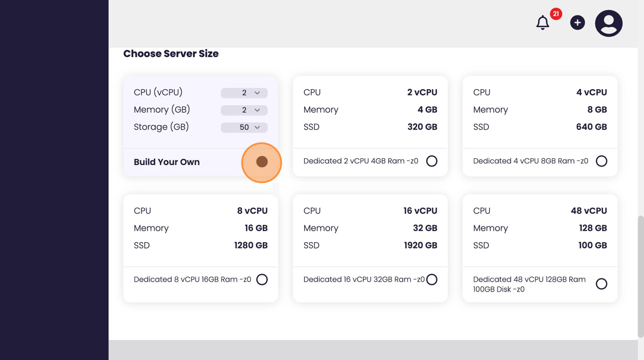Screen dimensions: 644x360
Task: Open the notifications bell
Action: (542, 23)
